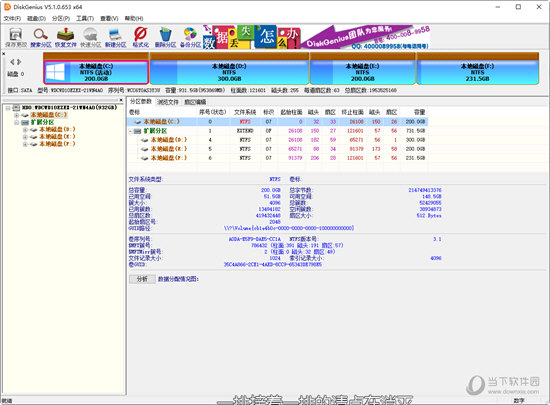The height and width of the screenshot is (405, 550).
Task: Switch to the 扇区编辑 tab
Action: [195, 102]
